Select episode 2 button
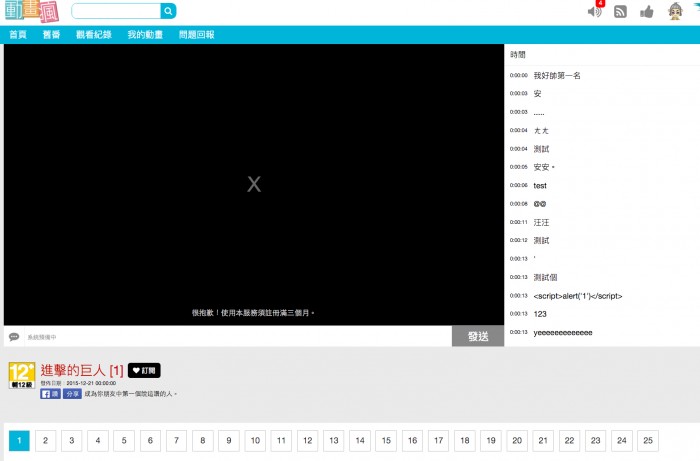 click(x=46, y=441)
